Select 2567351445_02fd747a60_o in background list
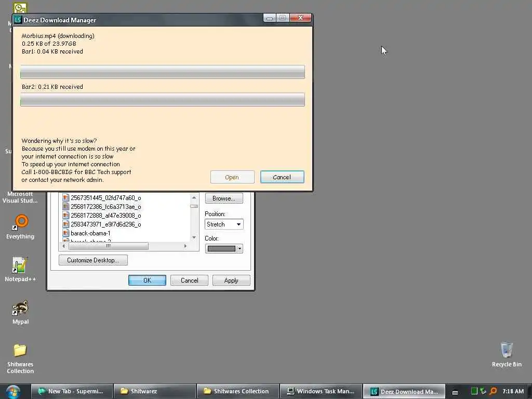Screen dimensions: 532x399 [x=106, y=198]
